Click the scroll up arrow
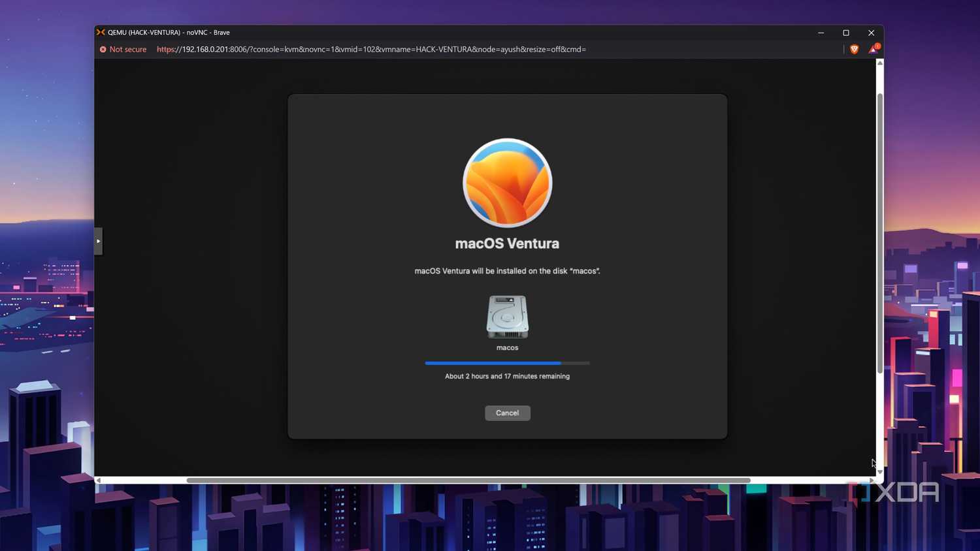This screenshot has height=551, width=980. pyautogui.click(x=880, y=63)
